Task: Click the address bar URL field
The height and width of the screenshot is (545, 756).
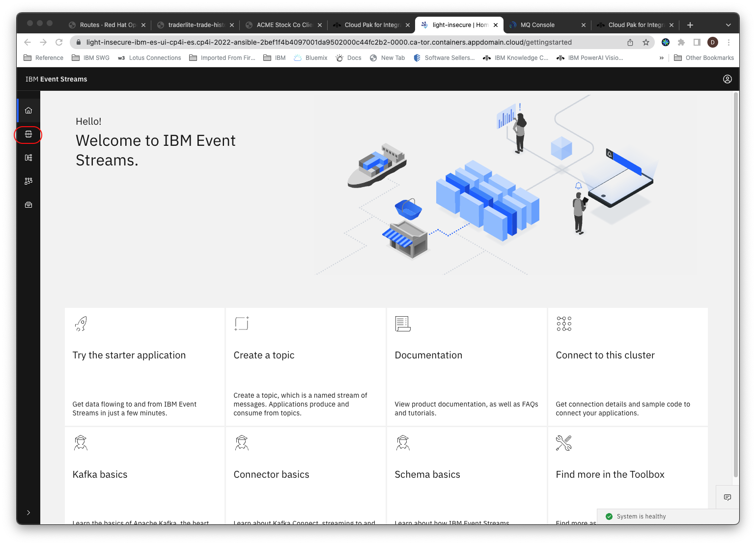Action: (x=329, y=42)
